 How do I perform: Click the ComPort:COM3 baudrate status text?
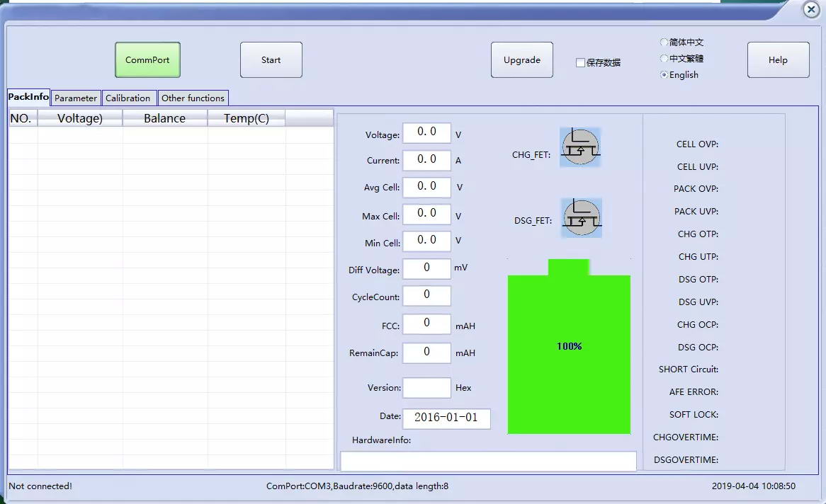pyautogui.click(x=357, y=486)
